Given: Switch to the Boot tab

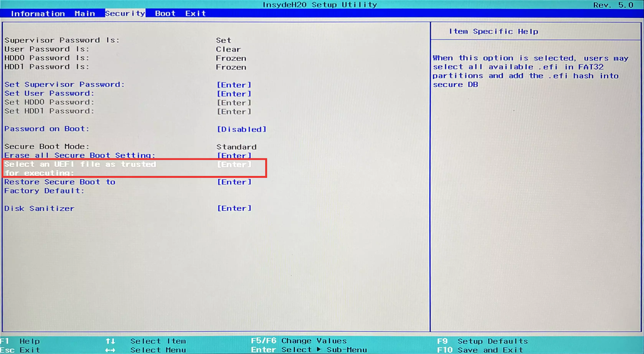Looking at the screenshot, I should tap(165, 13).
